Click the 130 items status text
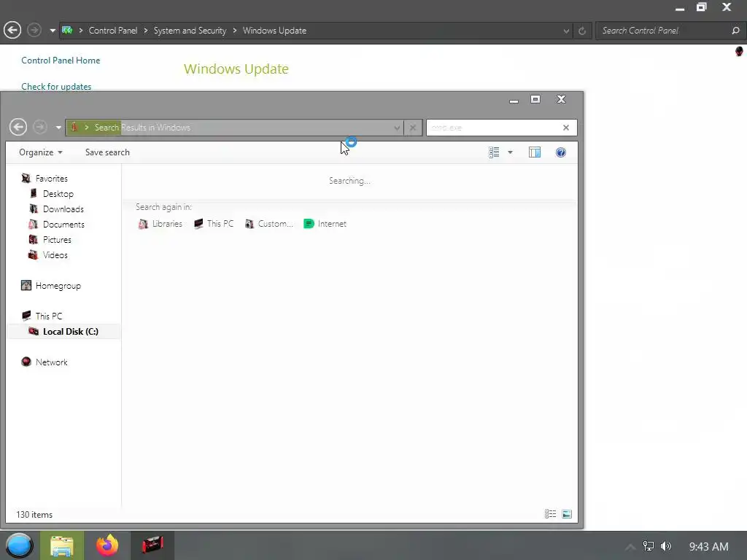This screenshot has height=560, width=747. coord(34,515)
